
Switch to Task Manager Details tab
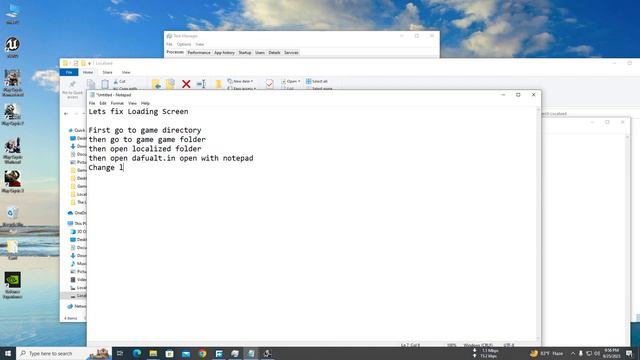tap(274, 53)
